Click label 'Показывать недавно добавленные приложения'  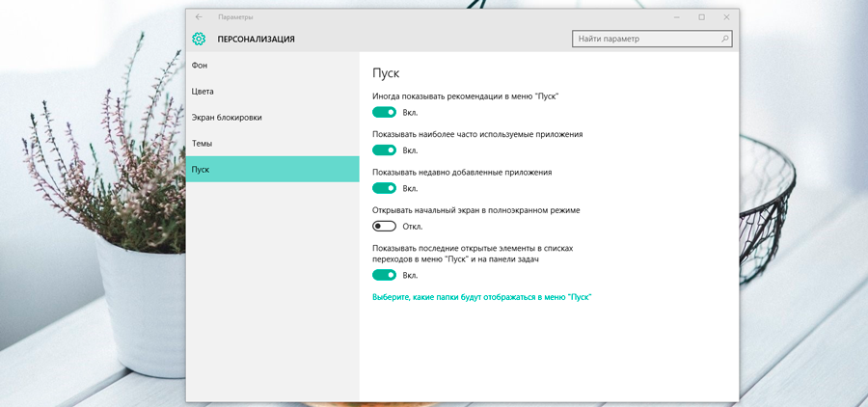(462, 173)
